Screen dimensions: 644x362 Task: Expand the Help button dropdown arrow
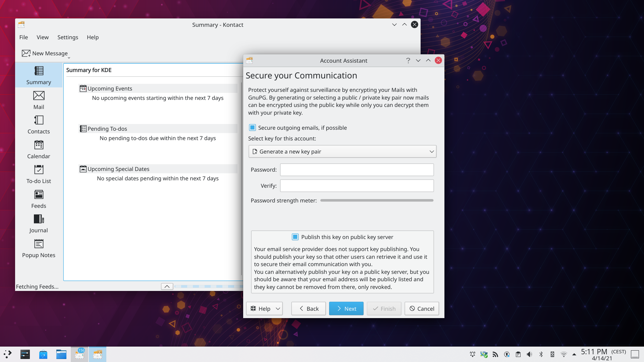(278, 309)
